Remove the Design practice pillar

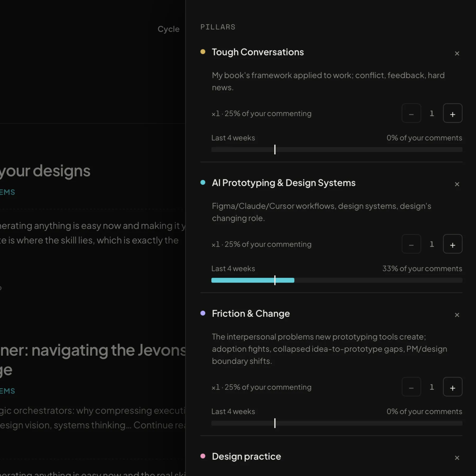click(457, 458)
